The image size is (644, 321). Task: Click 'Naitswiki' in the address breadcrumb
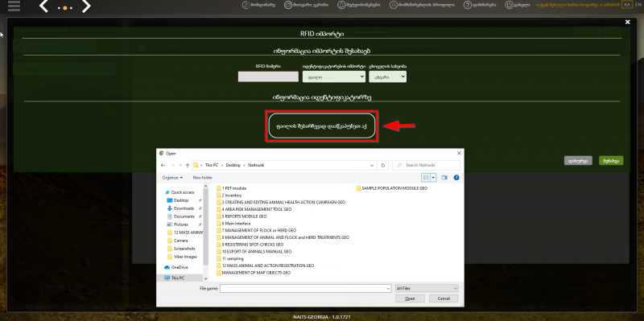click(x=256, y=165)
